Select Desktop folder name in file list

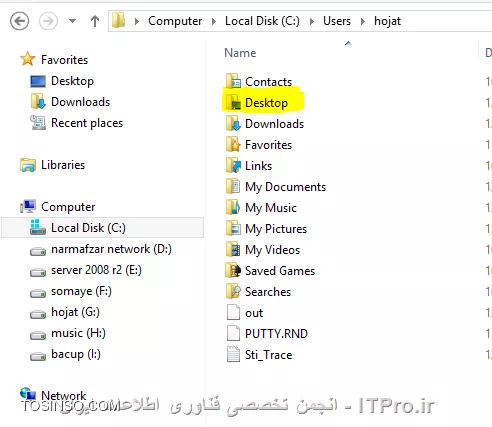[x=266, y=103]
